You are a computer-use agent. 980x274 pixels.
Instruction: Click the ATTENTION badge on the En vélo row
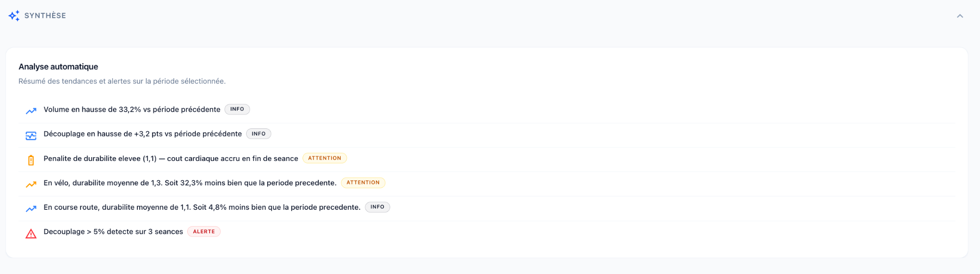click(363, 183)
